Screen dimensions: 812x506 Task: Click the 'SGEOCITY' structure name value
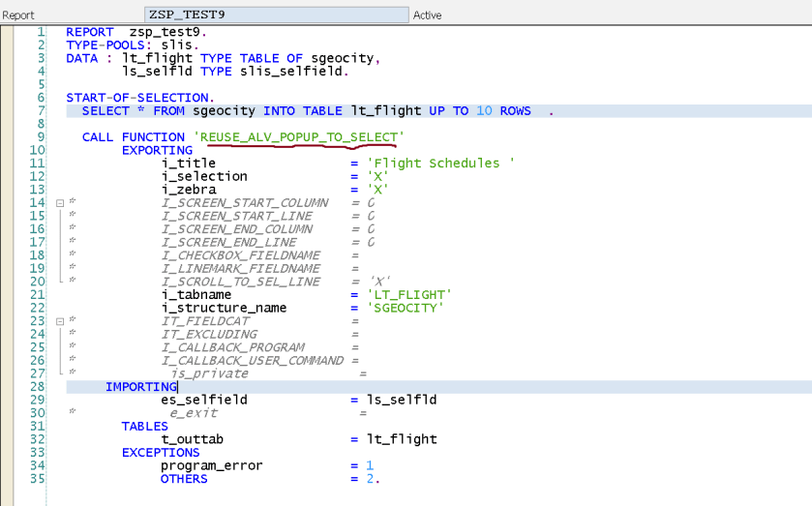pos(405,308)
